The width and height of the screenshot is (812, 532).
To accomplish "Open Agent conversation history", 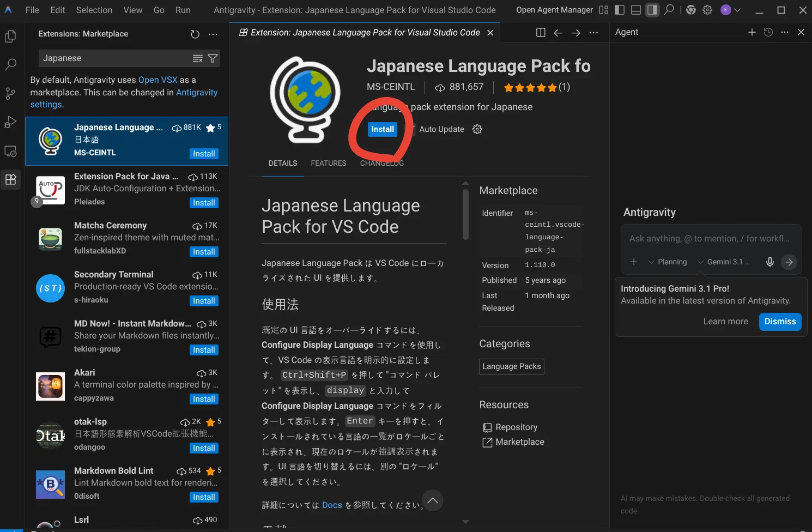I will pyautogui.click(x=768, y=32).
